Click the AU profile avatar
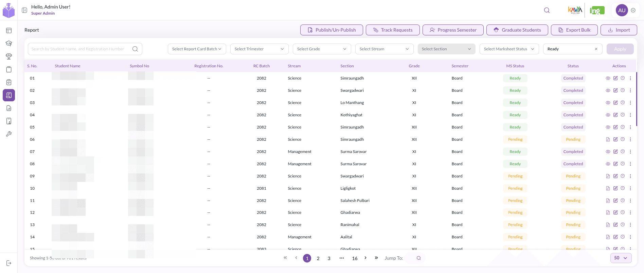 pyautogui.click(x=622, y=10)
